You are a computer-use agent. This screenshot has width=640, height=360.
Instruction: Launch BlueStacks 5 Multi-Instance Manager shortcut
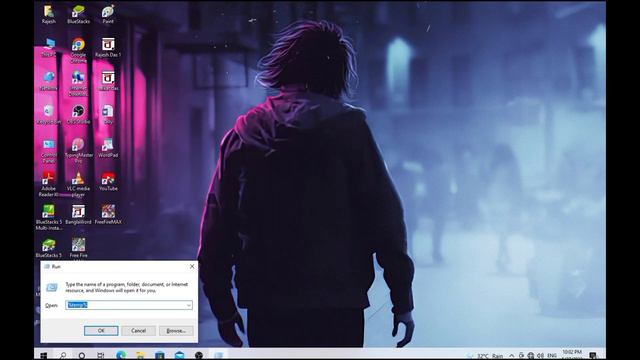click(x=49, y=218)
